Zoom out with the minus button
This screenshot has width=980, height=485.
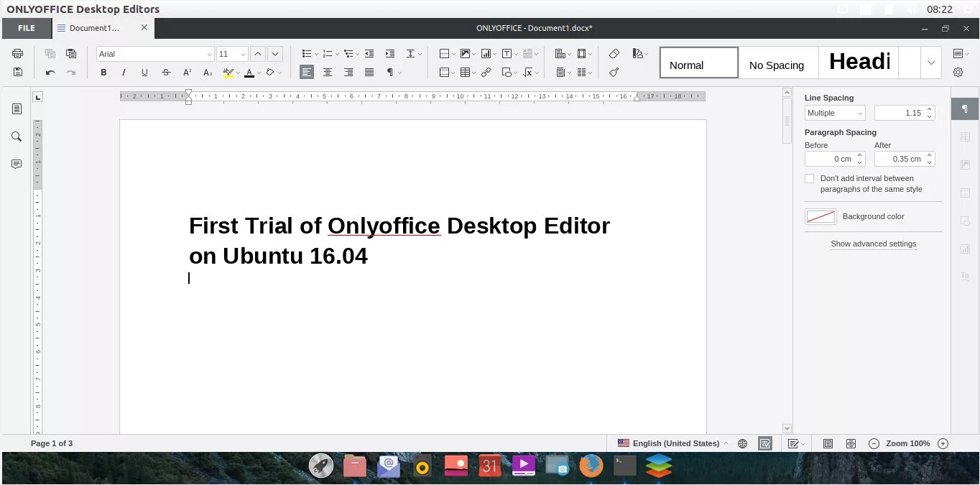pyautogui.click(x=874, y=443)
